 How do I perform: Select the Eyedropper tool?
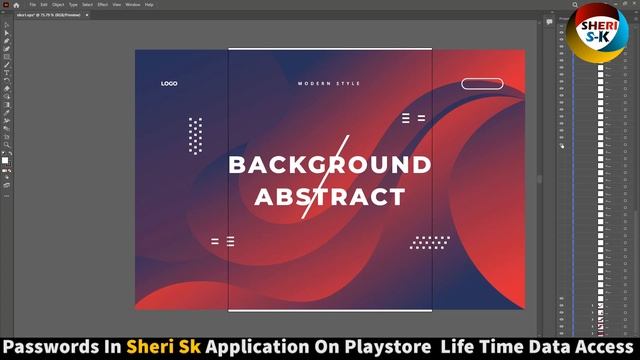[x=6, y=113]
